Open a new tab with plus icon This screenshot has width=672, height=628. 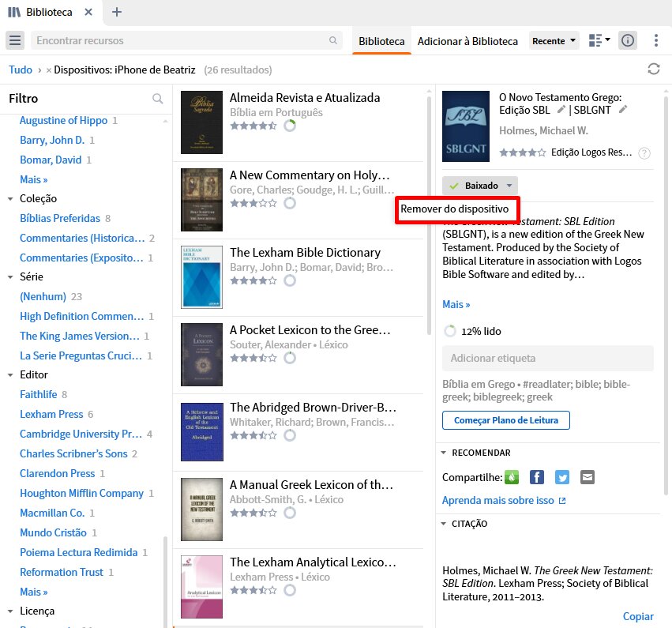click(x=117, y=12)
